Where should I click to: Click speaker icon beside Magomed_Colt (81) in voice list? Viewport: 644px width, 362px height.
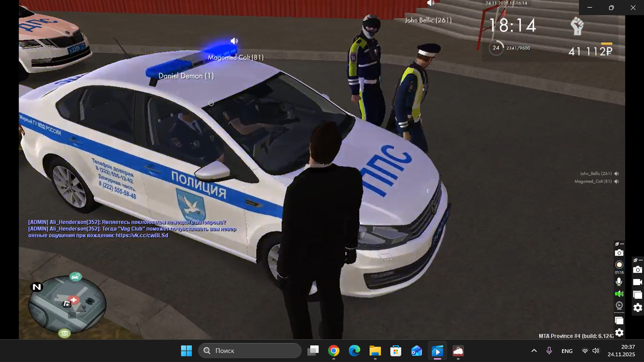(x=616, y=182)
